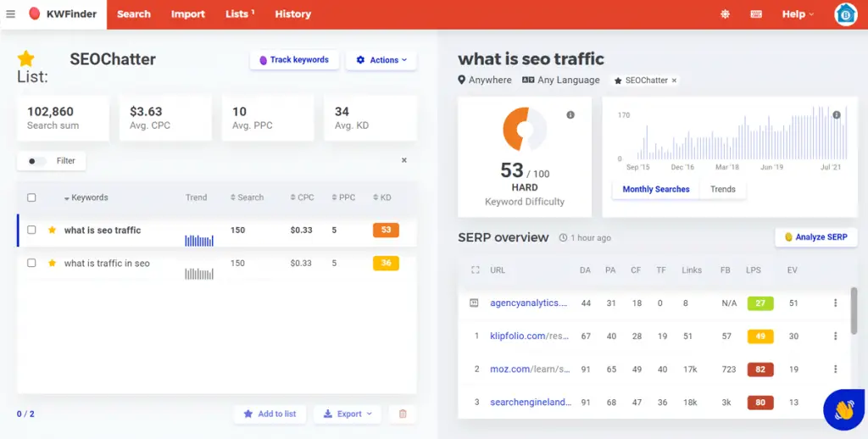Image resolution: width=868 pixels, height=439 pixels.
Task: Close the filter bar with the X
Action: pyautogui.click(x=404, y=160)
